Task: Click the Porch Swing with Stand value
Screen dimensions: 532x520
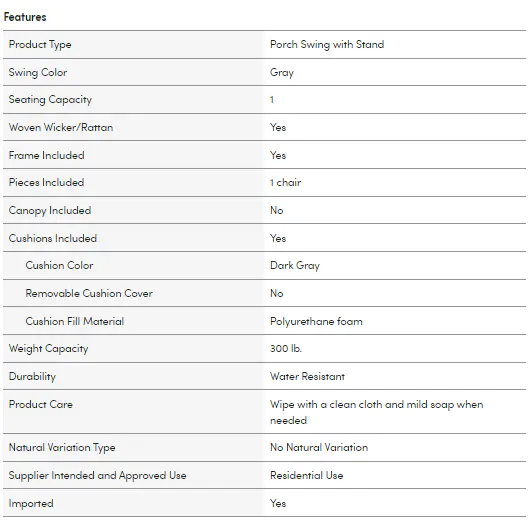Action: point(327,44)
